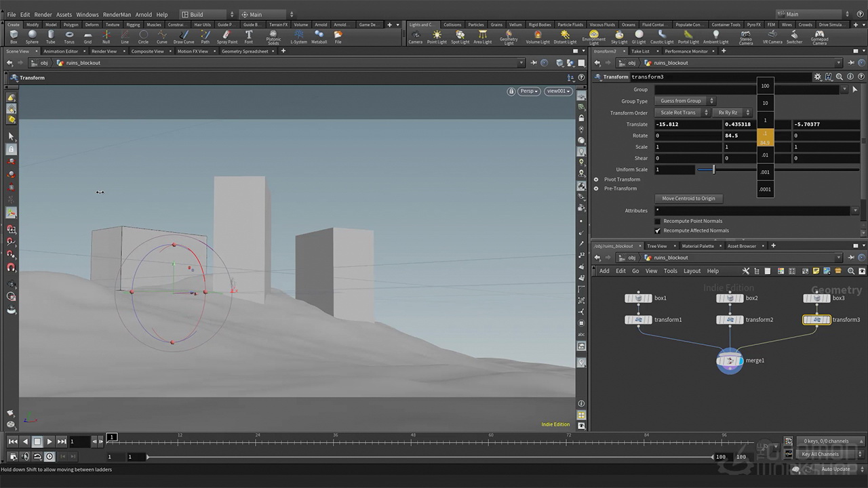Add a VR Camera from the shelf
The height and width of the screenshot is (488, 868).
tap(772, 37)
